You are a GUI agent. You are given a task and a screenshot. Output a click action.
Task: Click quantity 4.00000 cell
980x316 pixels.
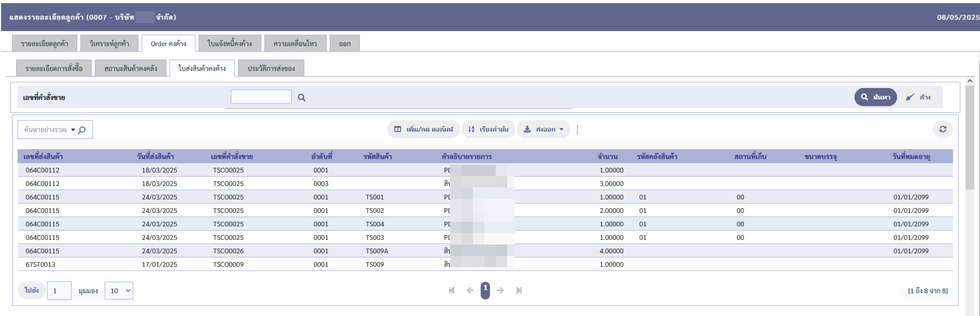(611, 251)
